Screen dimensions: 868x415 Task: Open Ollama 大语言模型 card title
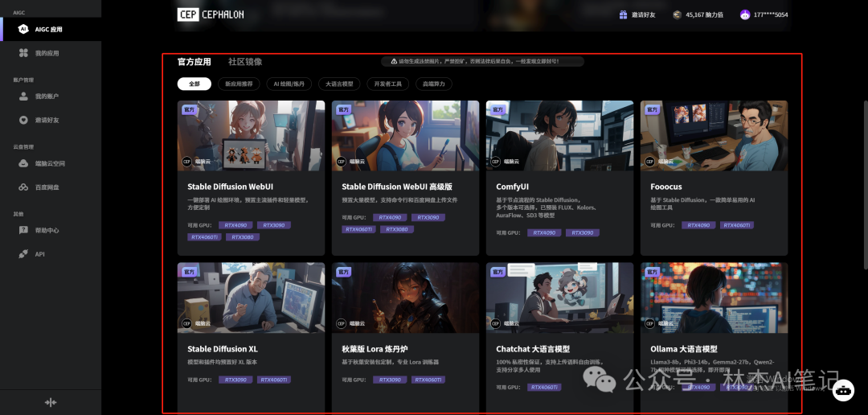684,349
